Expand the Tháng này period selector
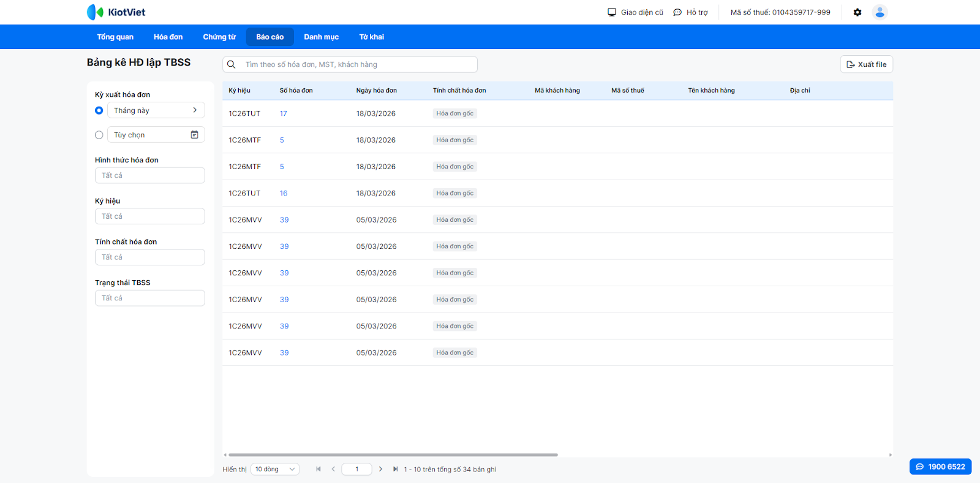Screen dimensions: 980x483 (x=156, y=110)
